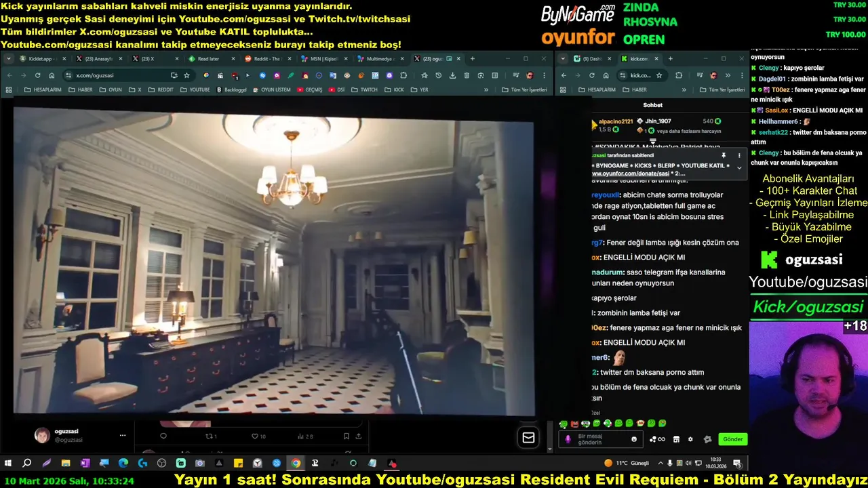Show more bookmarks chevron in Kick browser
The image size is (868, 488).
tap(684, 89)
